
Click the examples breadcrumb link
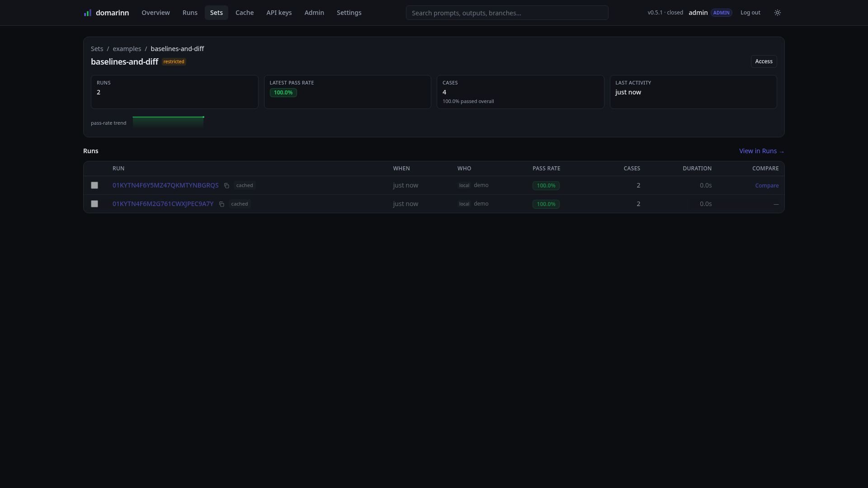pyautogui.click(x=127, y=49)
